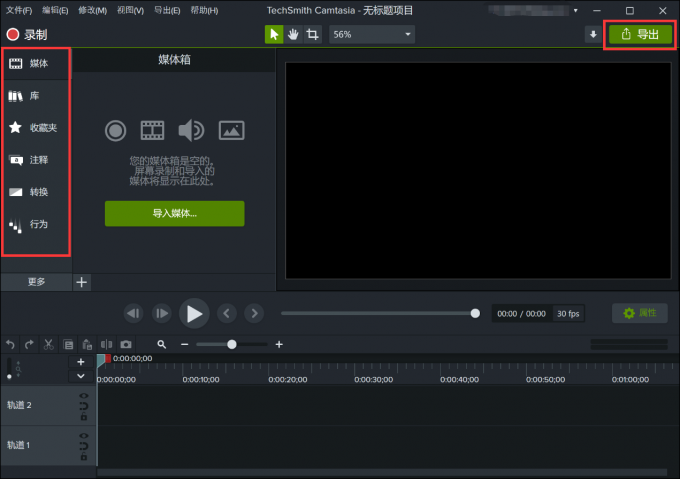Toggle the lock on 轨道 2
This screenshot has width=680, height=479.
[x=84, y=417]
